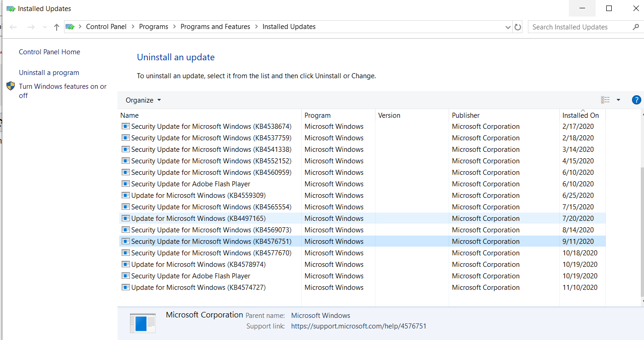644x340 pixels.
Task: Click the icon of KB4497165 update
Action: [125, 218]
